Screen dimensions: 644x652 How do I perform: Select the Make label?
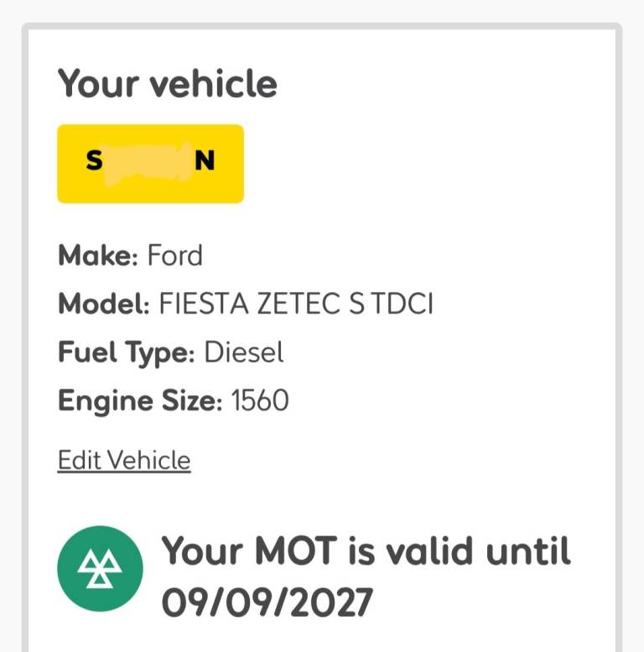tap(98, 255)
